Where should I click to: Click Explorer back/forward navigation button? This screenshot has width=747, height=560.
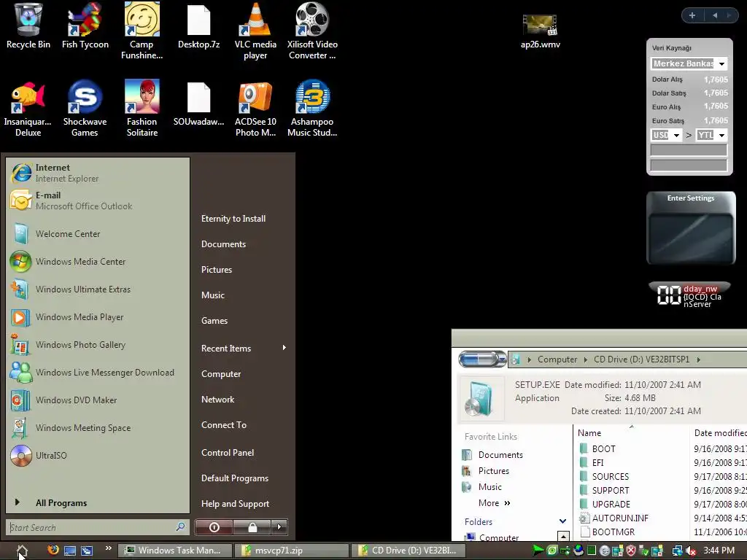[x=482, y=359]
